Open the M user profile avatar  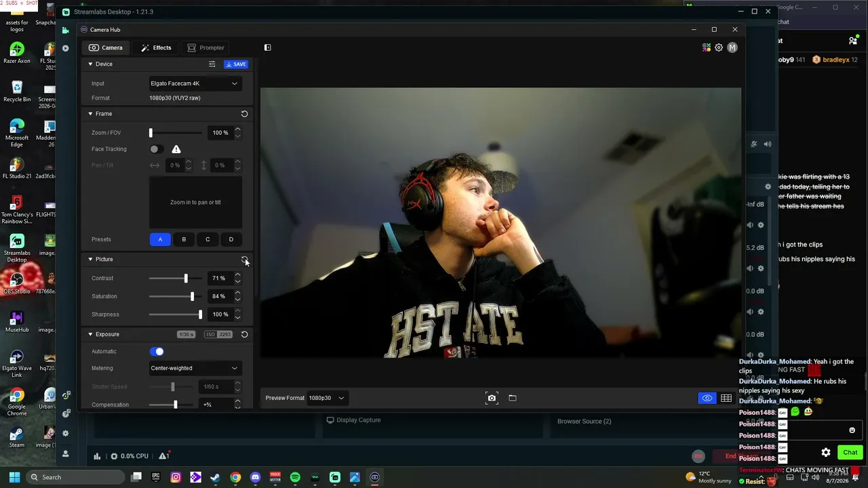(732, 47)
